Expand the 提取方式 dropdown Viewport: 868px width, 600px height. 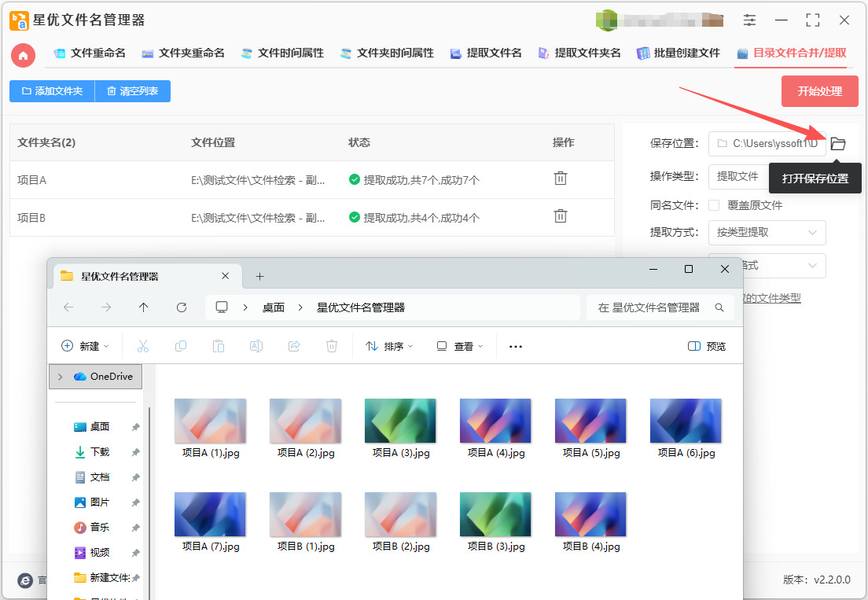pos(767,232)
